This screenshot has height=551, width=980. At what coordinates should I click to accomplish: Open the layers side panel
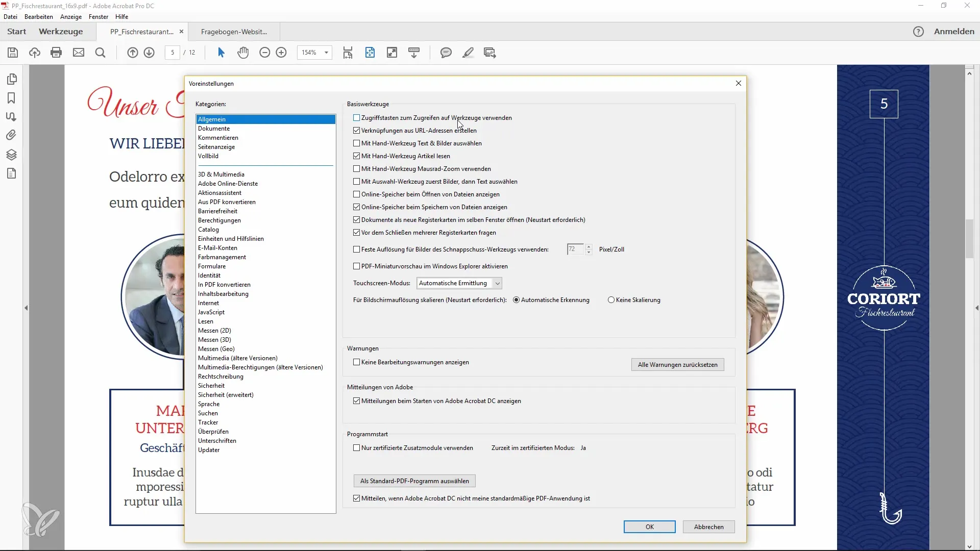(x=12, y=155)
